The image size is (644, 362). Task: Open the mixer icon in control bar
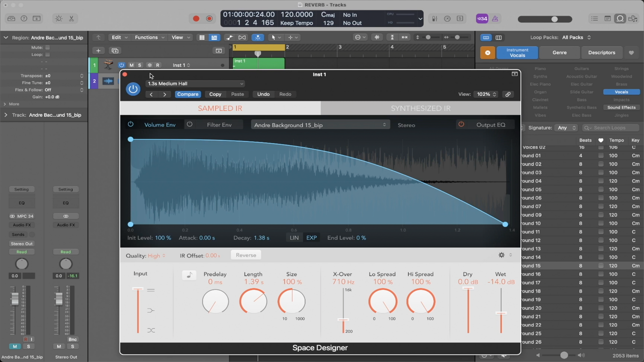point(435,19)
